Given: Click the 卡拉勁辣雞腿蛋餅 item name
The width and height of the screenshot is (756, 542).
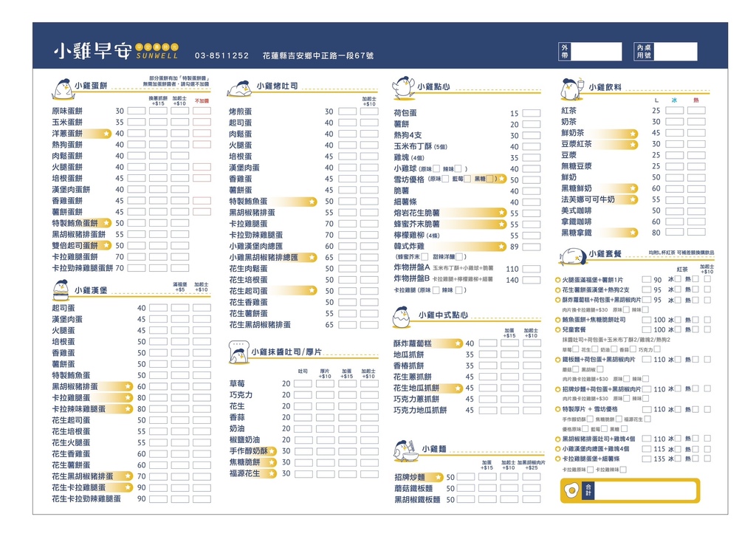Looking at the screenshot, I should pyautogui.click(x=83, y=268).
